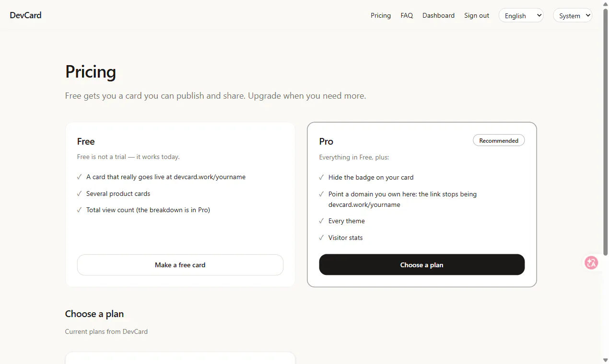The height and width of the screenshot is (364, 609).
Task: Click 'Several product cards' feature
Action: point(118,193)
